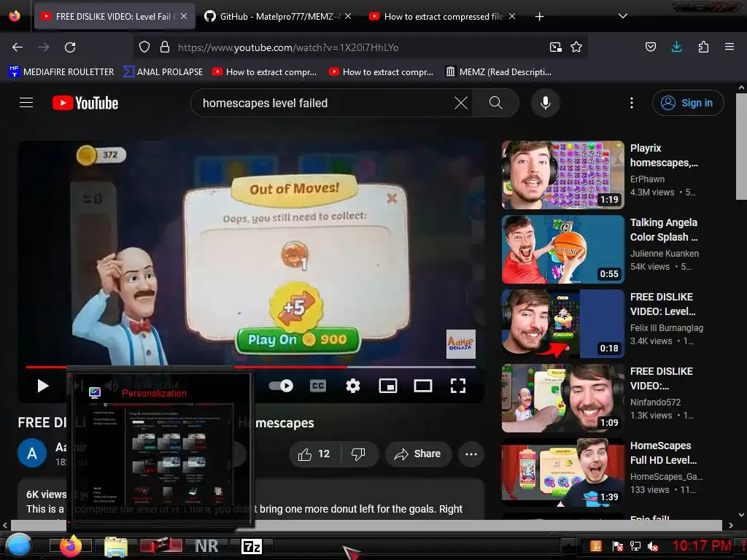Like the video with thumbs up
The image size is (747, 560).
point(314,454)
